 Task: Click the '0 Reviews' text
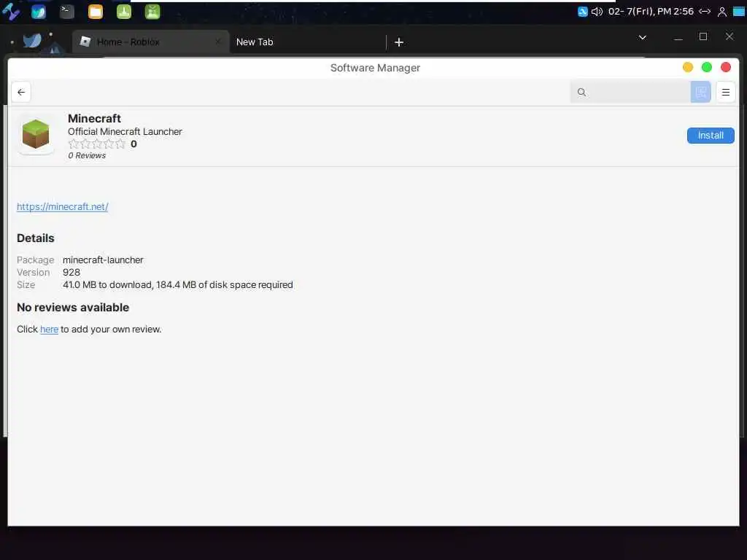click(x=87, y=156)
